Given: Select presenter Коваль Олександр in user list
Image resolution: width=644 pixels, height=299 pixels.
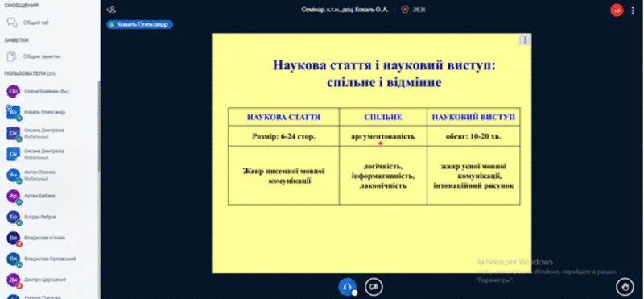Looking at the screenshot, I should tap(49, 112).
